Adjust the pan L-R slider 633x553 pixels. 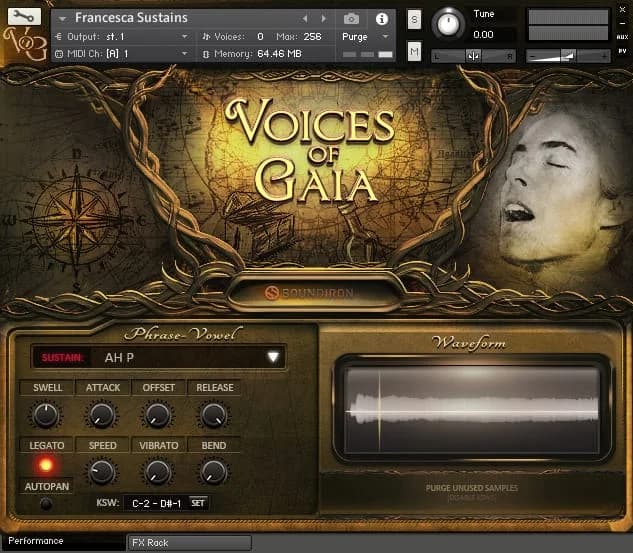tap(474, 56)
